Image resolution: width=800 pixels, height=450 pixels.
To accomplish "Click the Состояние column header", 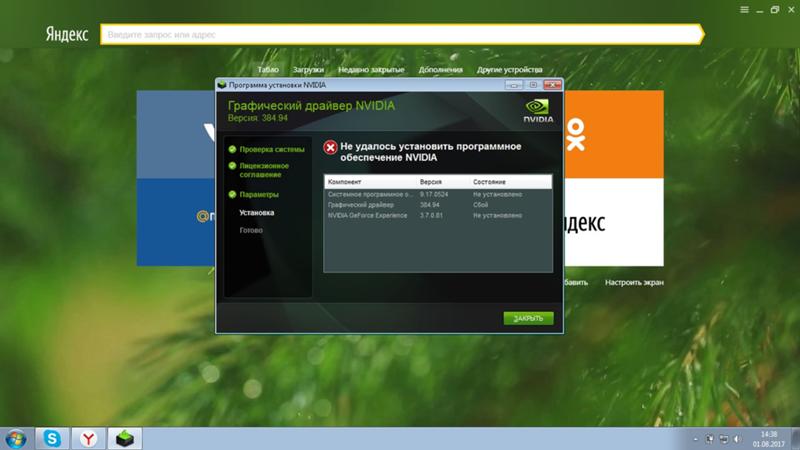I will coord(489,182).
